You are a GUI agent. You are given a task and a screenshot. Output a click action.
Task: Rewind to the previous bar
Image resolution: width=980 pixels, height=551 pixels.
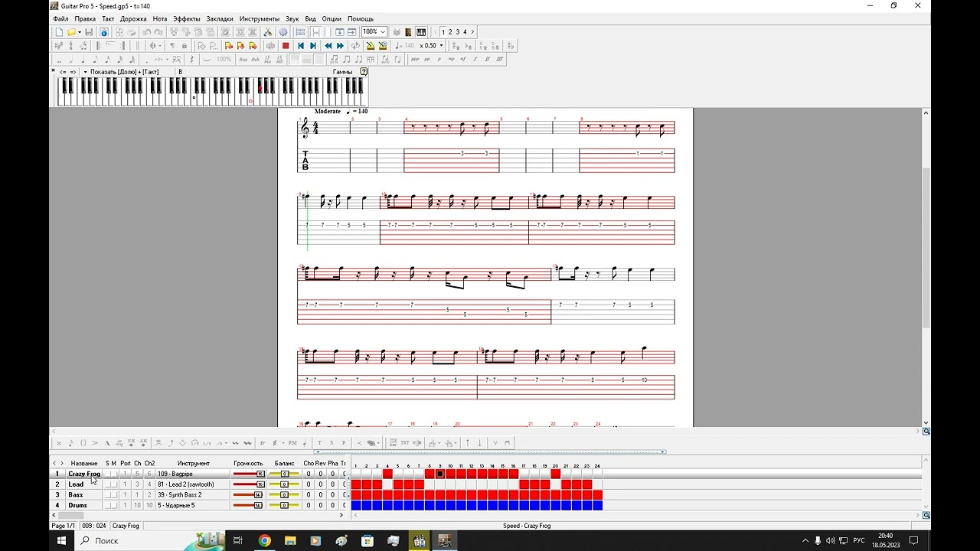click(x=328, y=46)
